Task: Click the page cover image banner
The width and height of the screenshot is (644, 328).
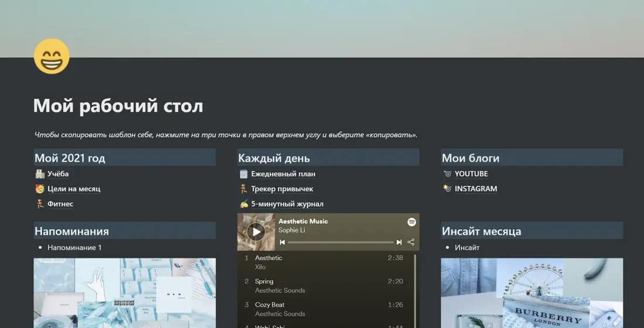Action: (x=322, y=29)
